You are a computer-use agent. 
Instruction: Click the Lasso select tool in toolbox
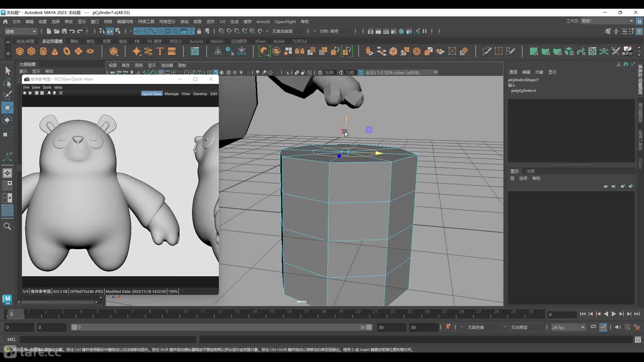point(7,83)
